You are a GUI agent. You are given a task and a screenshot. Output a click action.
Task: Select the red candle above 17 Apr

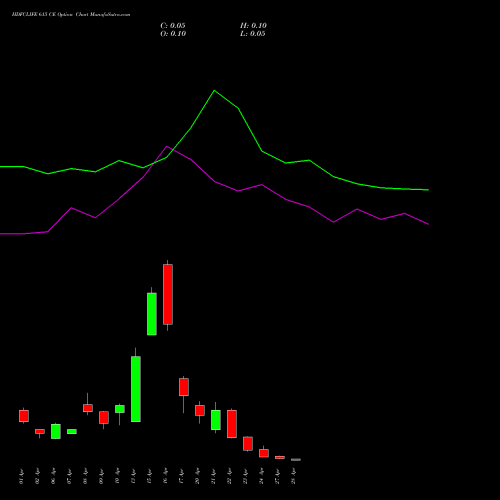pyautogui.click(x=184, y=387)
